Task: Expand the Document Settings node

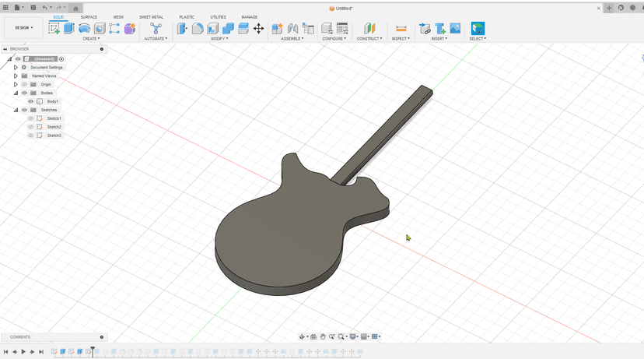Action: click(x=16, y=68)
